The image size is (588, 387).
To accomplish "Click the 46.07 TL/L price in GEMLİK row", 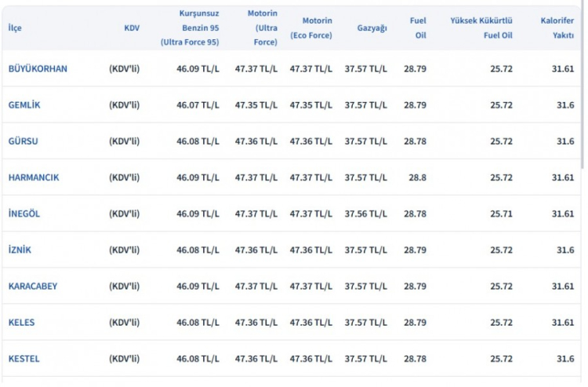I will [198, 105].
